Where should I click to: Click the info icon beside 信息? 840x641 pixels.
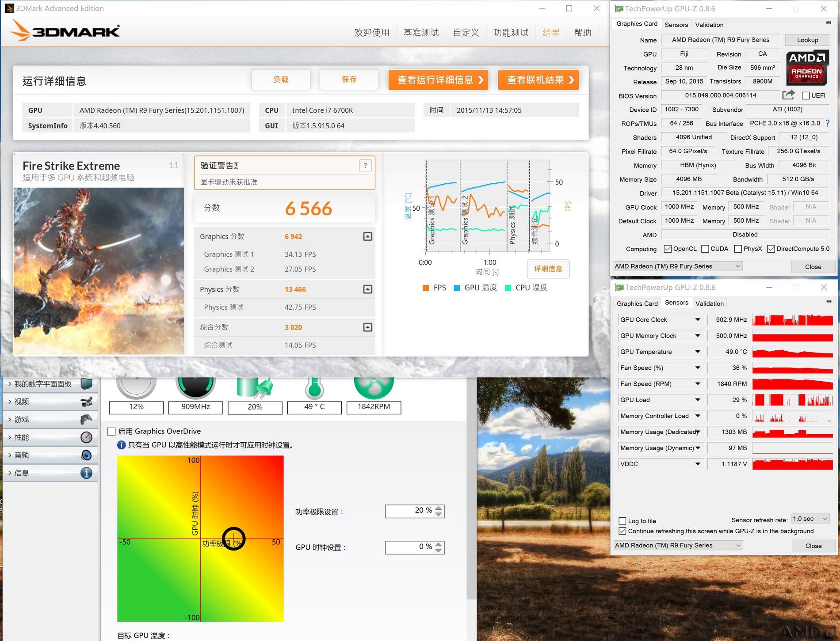tap(87, 473)
